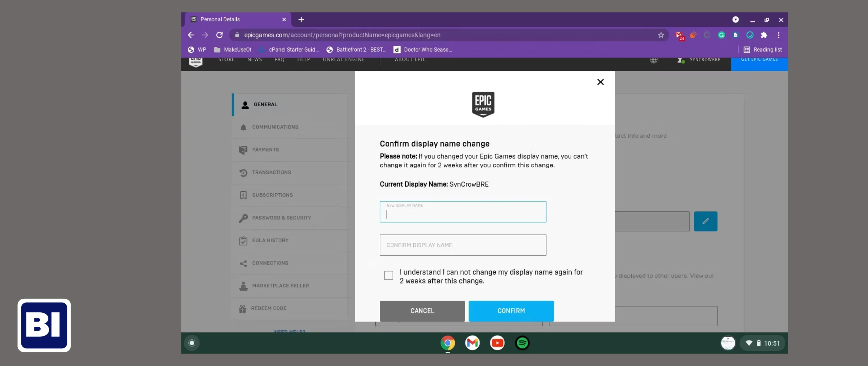Open the Help nav link

coord(304,60)
